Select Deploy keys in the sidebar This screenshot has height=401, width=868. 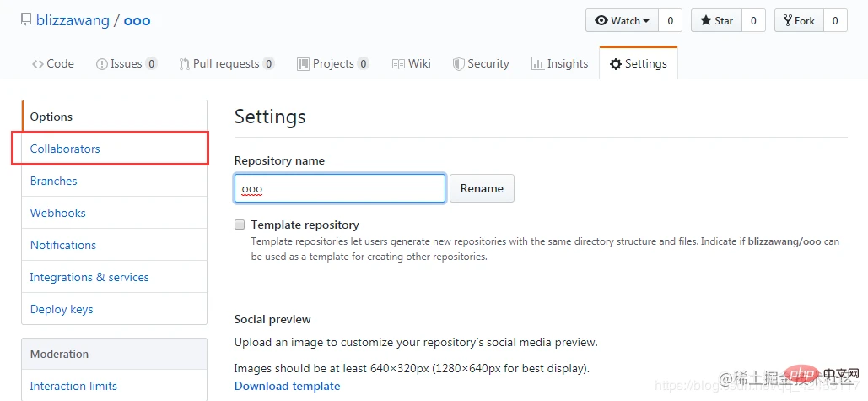pyautogui.click(x=62, y=309)
